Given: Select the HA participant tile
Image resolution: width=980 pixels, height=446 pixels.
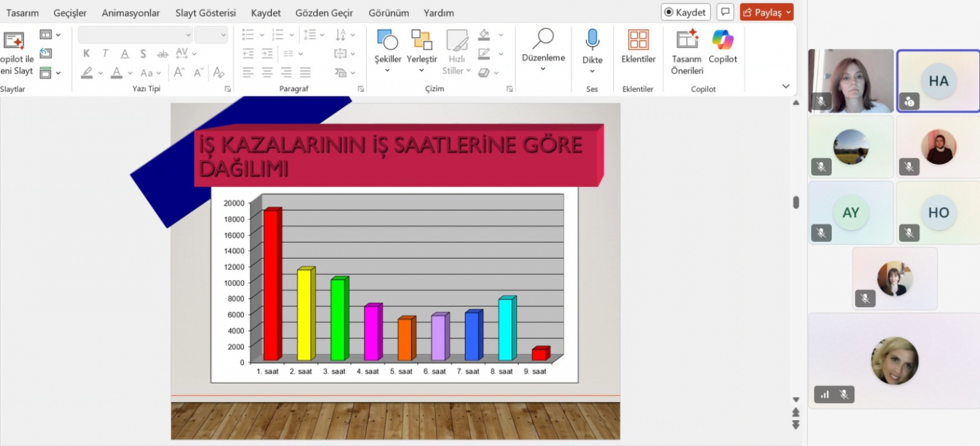Looking at the screenshot, I should pyautogui.click(x=938, y=81).
